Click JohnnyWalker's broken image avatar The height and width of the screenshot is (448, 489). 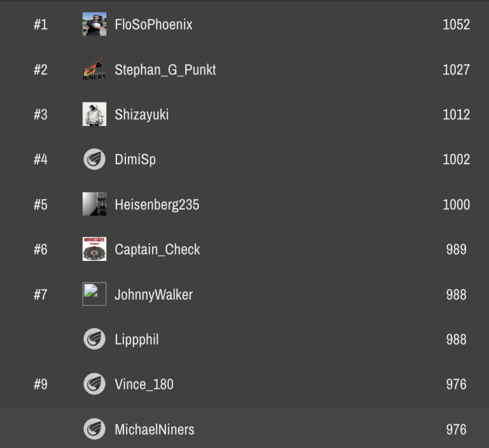pos(94,294)
